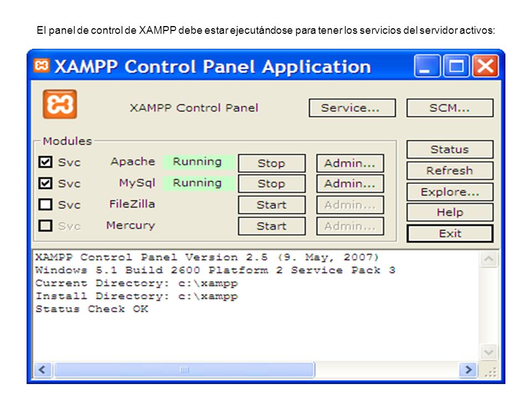Click the 'Status Check OK' log line
This screenshot has width=532, height=399.
pyautogui.click(x=92, y=309)
